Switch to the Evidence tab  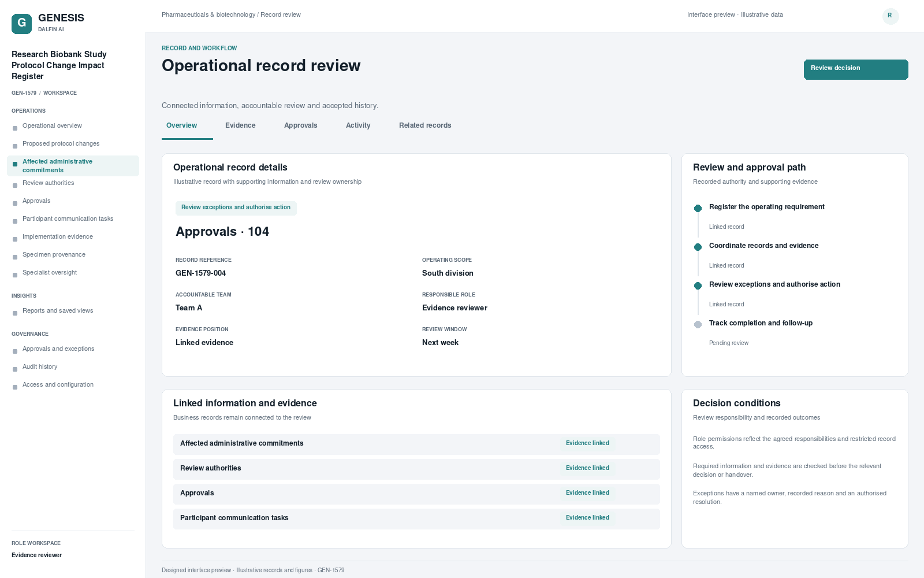[240, 125]
